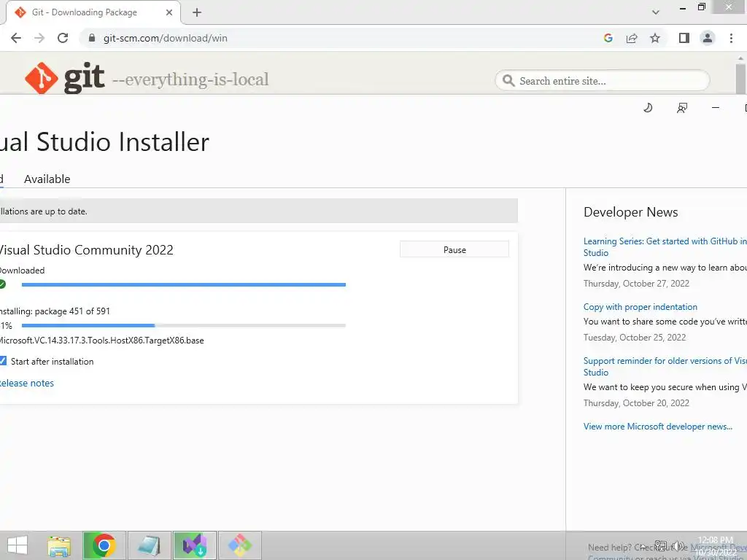Switch to Visual Studio Installer taskbar icon
Screen dimensions: 747x560
194,545
